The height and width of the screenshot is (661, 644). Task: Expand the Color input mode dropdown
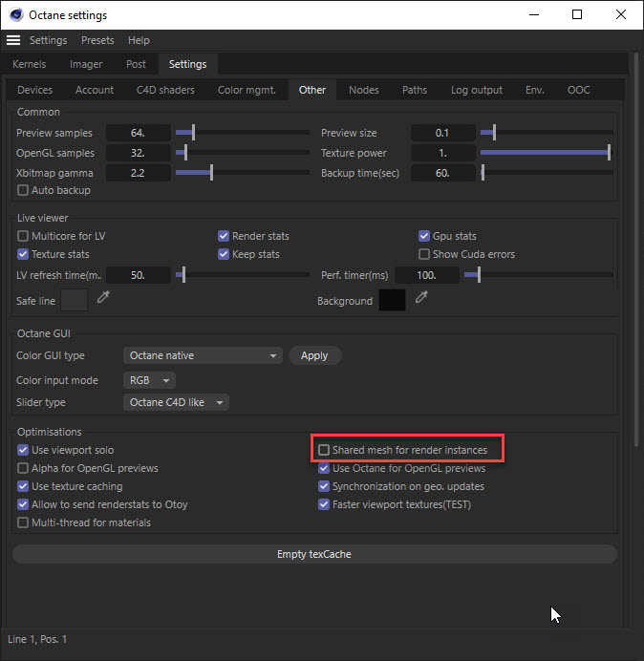point(150,379)
